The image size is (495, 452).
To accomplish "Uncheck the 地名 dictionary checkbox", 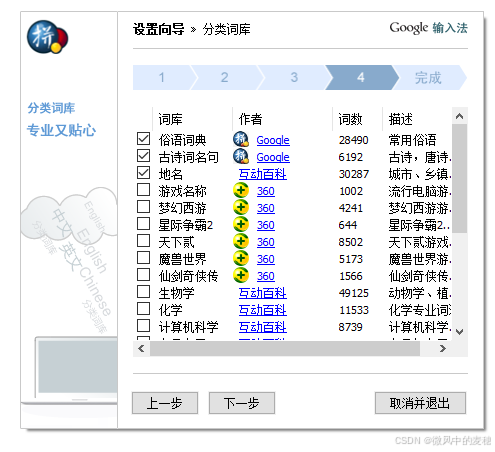I will pos(143,173).
